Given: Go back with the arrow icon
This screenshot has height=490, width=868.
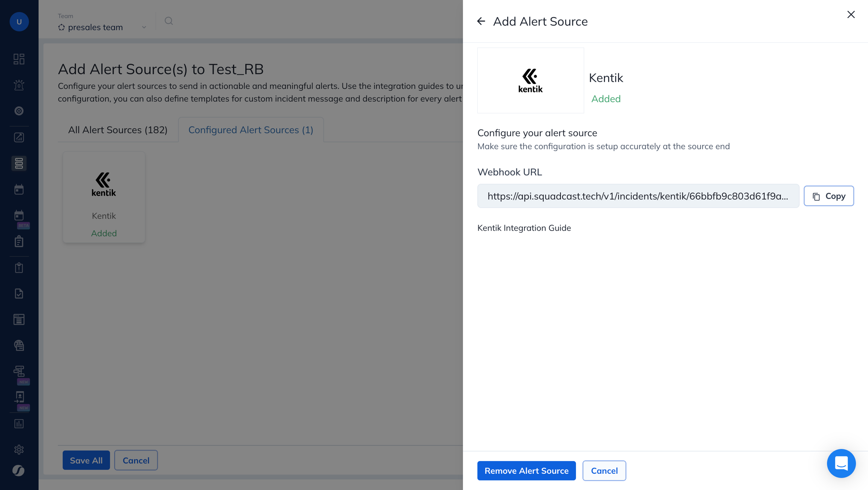Looking at the screenshot, I should coord(481,21).
